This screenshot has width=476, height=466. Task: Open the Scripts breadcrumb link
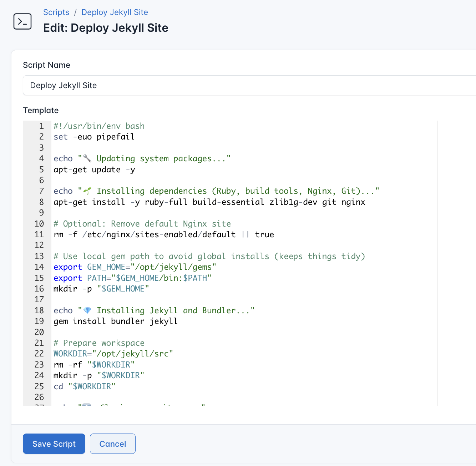(x=56, y=12)
